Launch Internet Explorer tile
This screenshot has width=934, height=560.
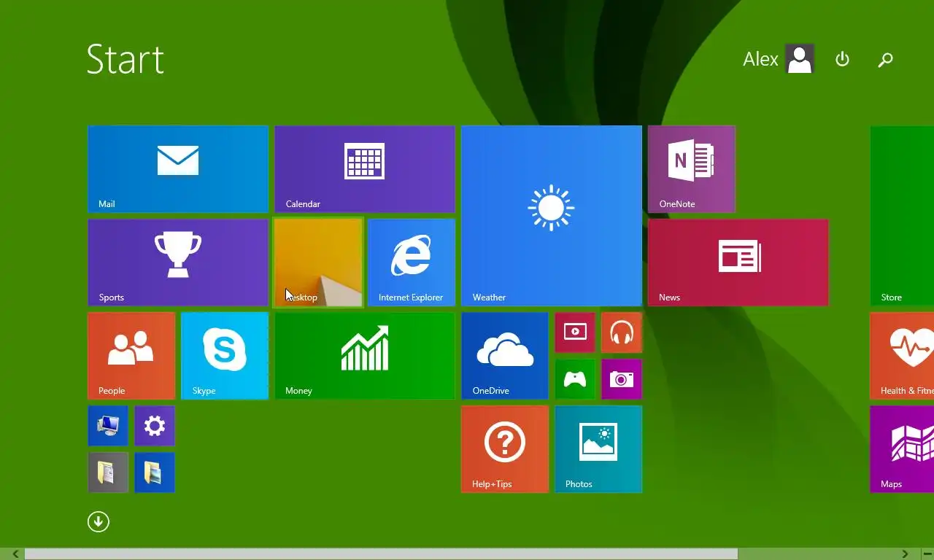coord(412,262)
